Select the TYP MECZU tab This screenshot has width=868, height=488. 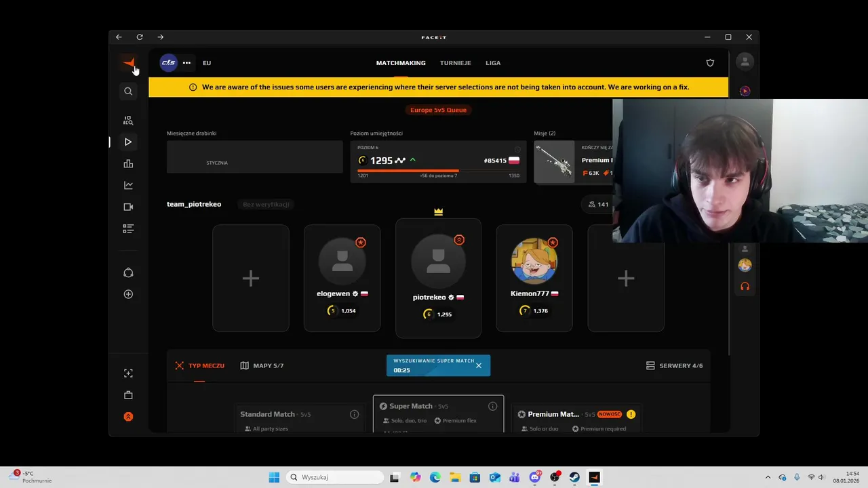point(199,366)
